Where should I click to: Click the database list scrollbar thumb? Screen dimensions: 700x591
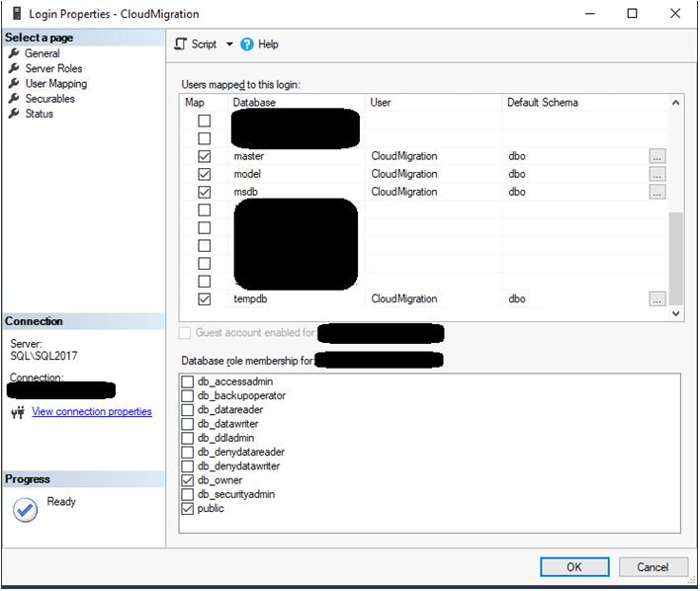click(x=676, y=259)
